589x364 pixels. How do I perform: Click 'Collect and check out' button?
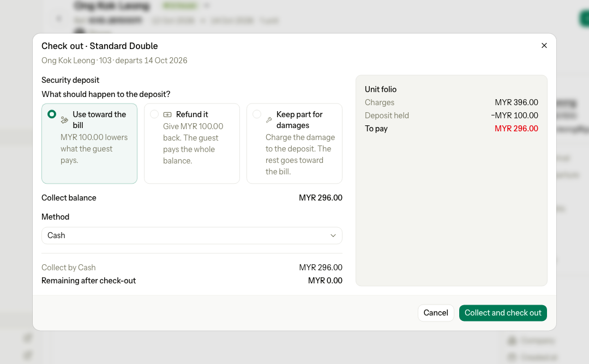click(x=503, y=313)
